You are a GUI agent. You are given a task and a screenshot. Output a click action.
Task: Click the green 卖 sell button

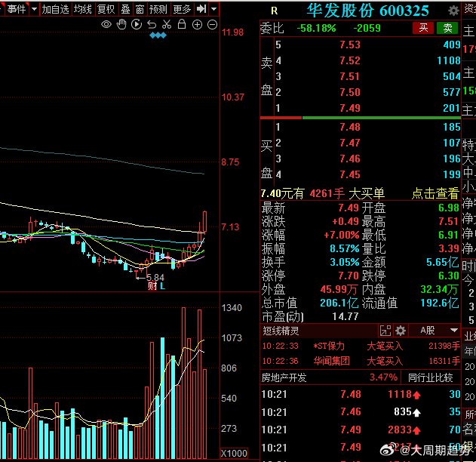[x=448, y=28]
